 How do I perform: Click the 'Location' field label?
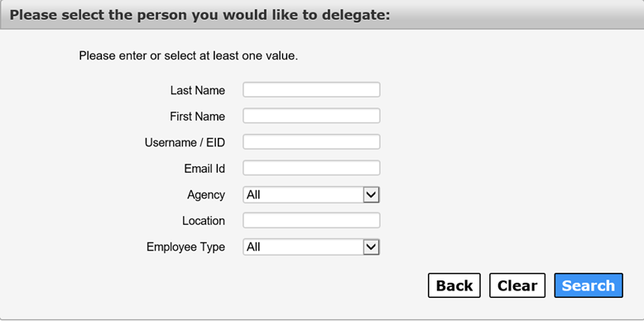point(204,221)
